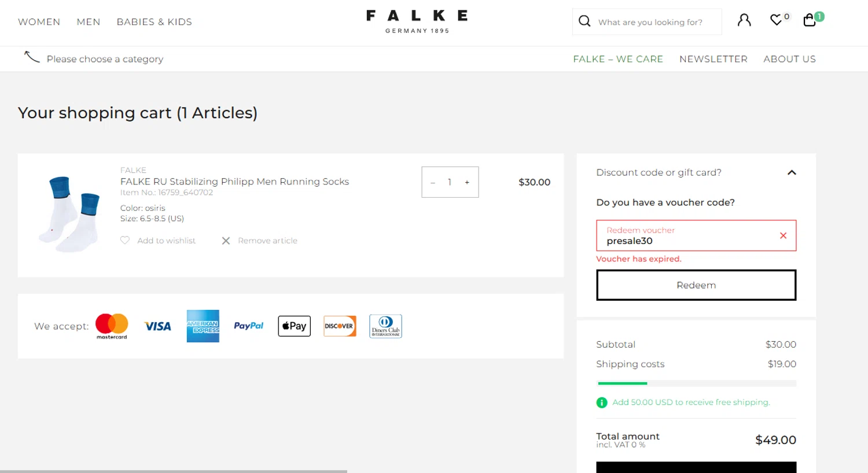Open the user account icon
This screenshot has height=473, width=868.
[x=744, y=20]
